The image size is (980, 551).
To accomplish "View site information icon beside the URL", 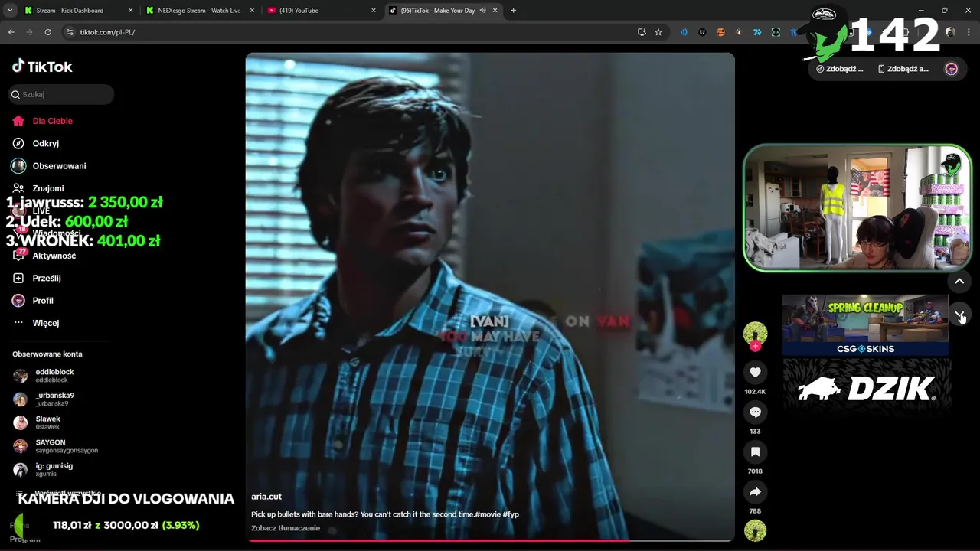I will 69,32.
